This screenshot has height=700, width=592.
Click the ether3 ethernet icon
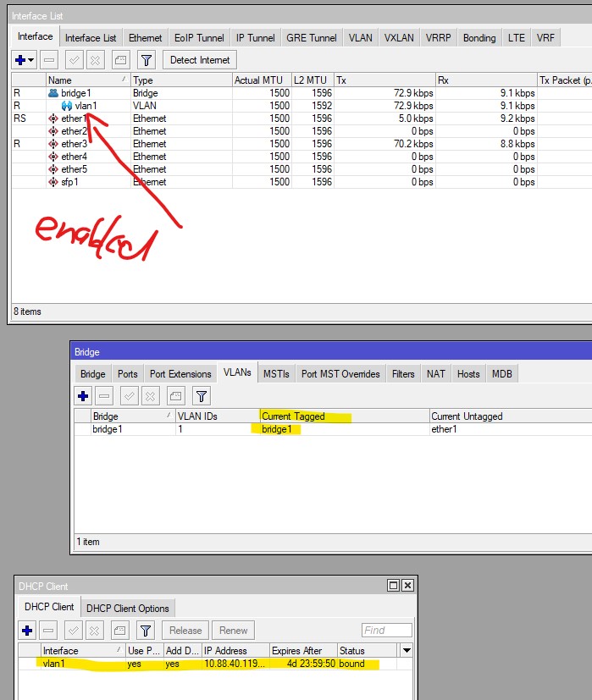tap(53, 144)
